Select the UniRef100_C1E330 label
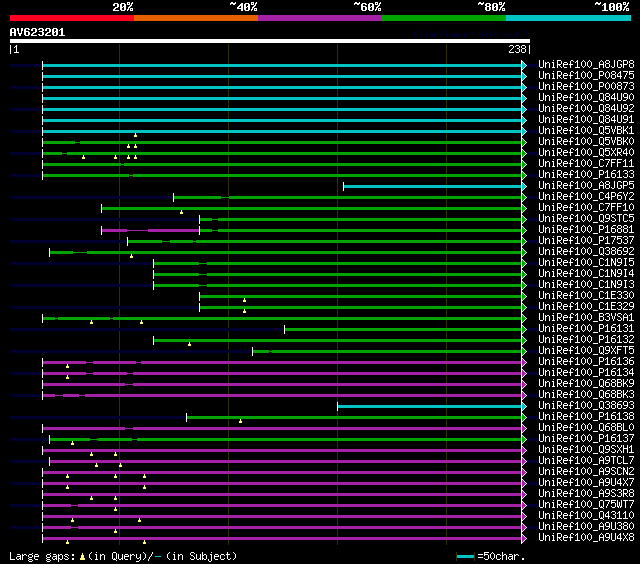The image size is (640, 564). click(x=586, y=296)
